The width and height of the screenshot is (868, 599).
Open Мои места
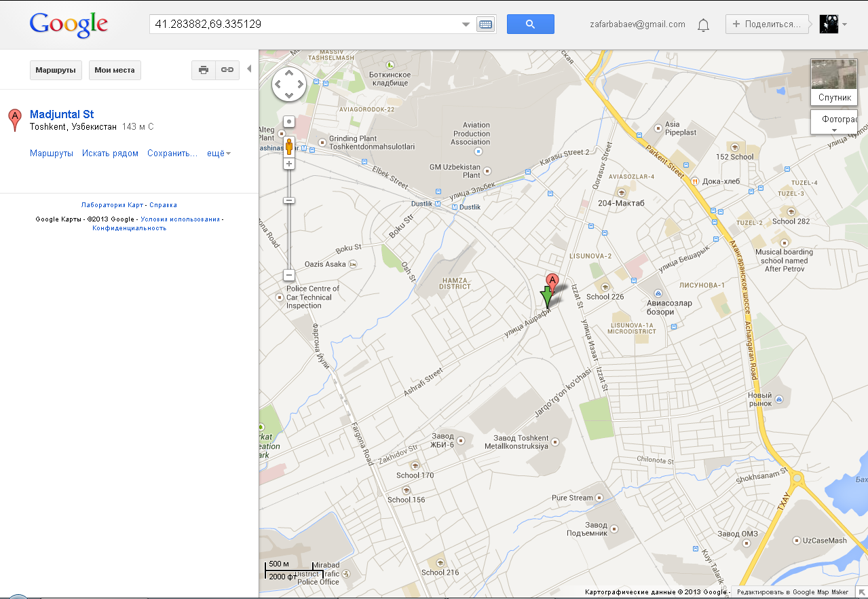(115, 70)
